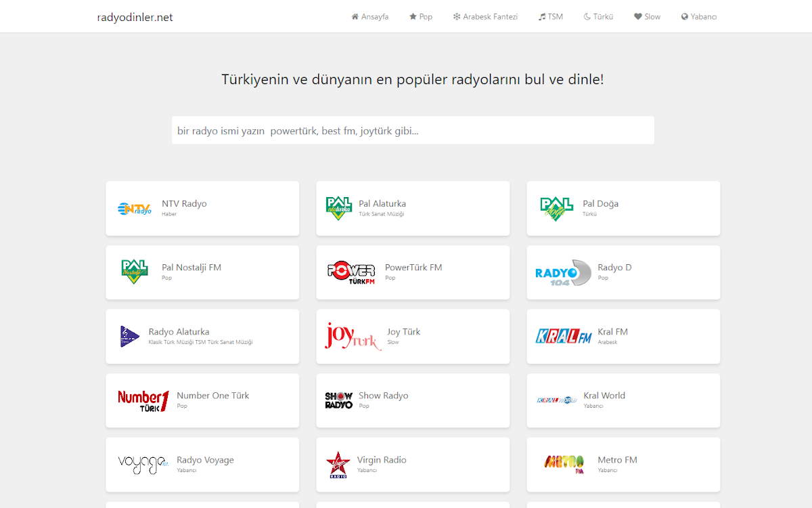Click Klasik Türk Müziği TSM genre text
Screen dimensions: 812x508
click(200, 342)
